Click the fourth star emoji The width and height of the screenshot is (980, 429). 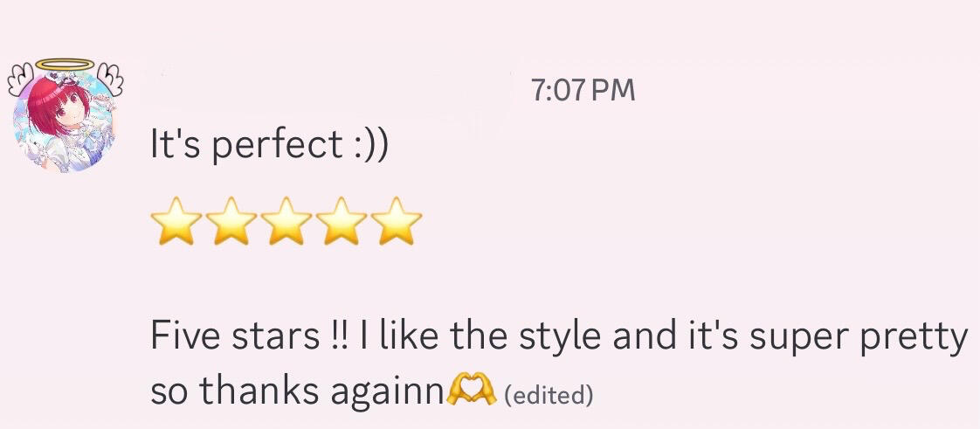click(342, 221)
